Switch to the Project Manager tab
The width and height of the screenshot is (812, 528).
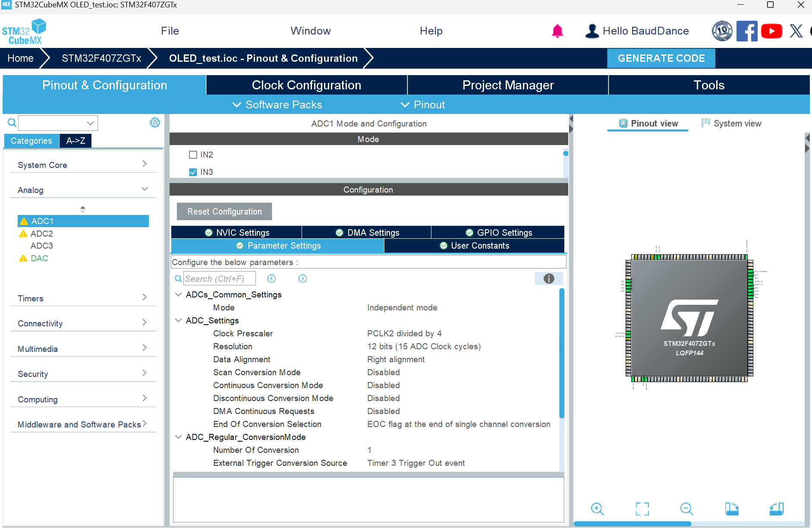(x=508, y=85)
